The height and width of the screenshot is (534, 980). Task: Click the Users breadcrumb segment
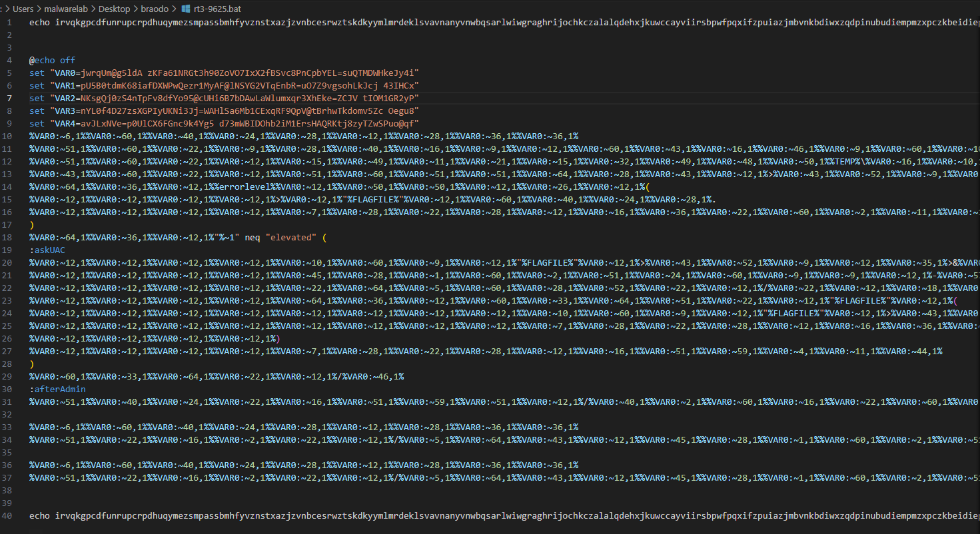click(23, 9)
